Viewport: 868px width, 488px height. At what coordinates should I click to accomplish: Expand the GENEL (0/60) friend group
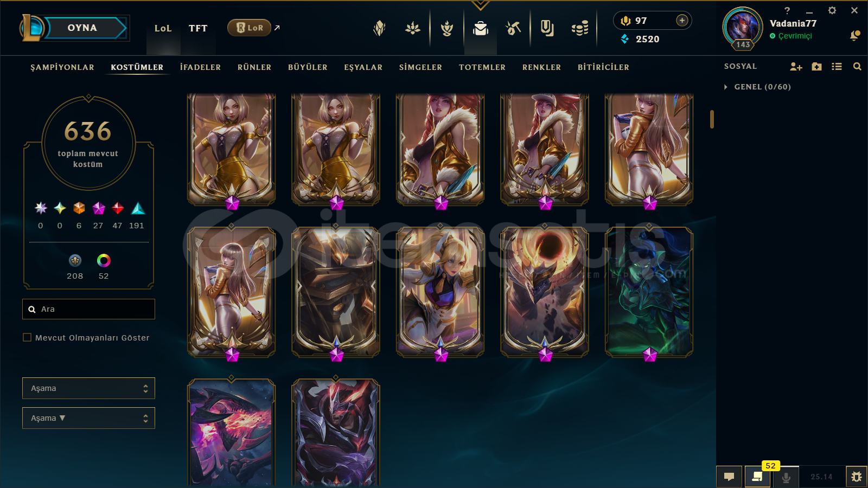pos(758,87)
